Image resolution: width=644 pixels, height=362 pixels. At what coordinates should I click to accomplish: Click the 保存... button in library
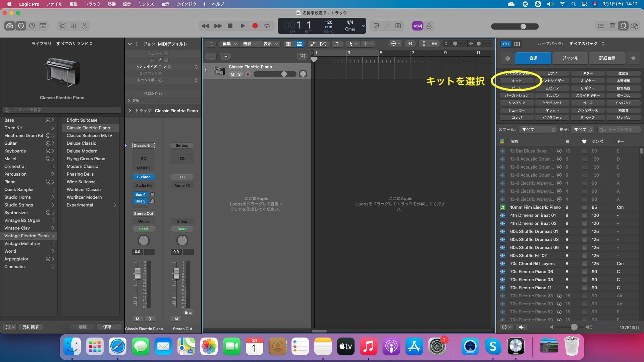click(x=109, y=327)
